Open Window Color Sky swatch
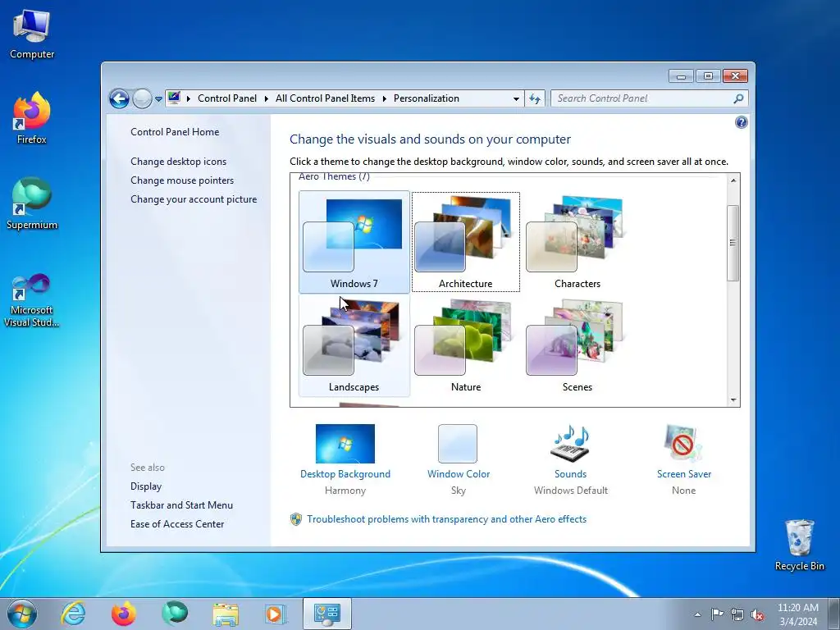The image size is (840, 630). click(x=458, y=444)
